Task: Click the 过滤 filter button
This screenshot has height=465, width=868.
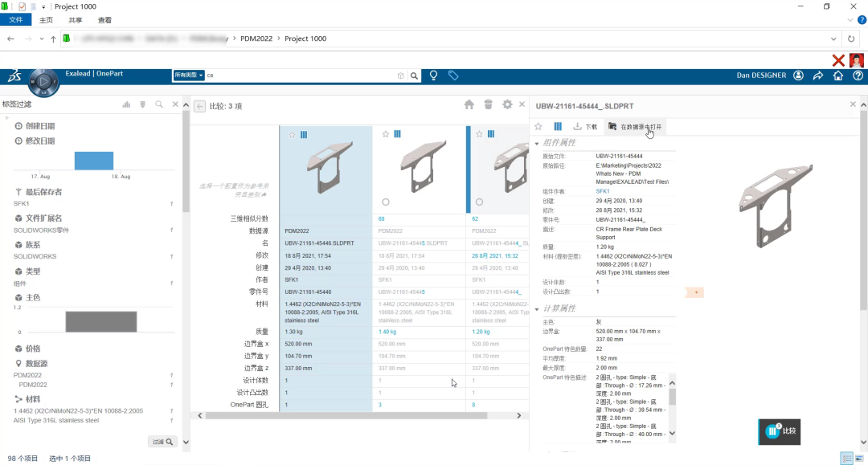Action: point(162,442)
